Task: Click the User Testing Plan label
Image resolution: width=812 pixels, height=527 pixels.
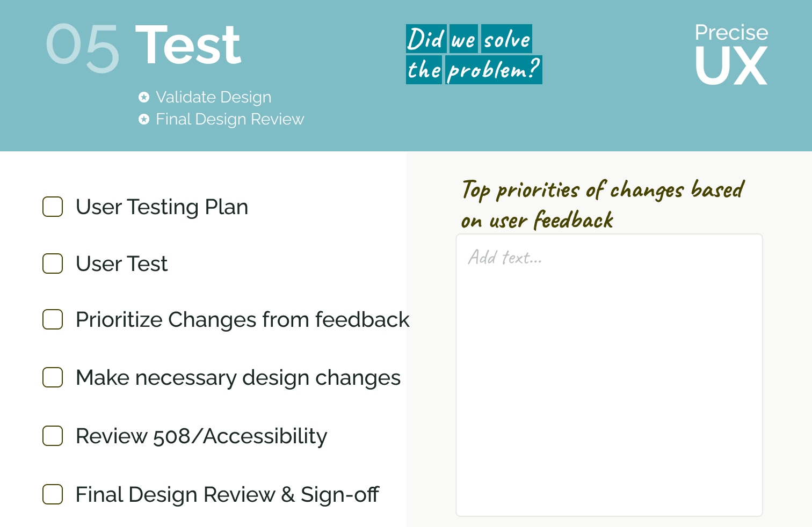Action: coord(162,207)
